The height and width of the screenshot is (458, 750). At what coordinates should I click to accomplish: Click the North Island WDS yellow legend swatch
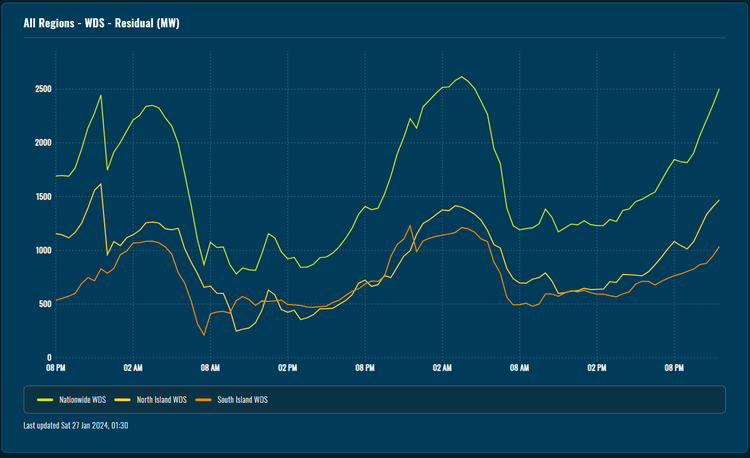123,399
